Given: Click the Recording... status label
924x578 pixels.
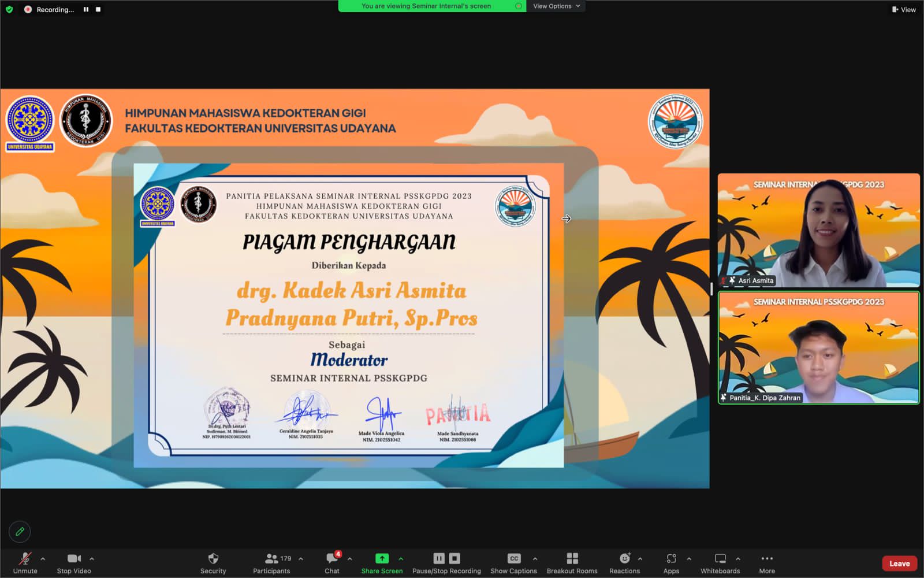Looking at the screenshot, I should click(55, 9).
